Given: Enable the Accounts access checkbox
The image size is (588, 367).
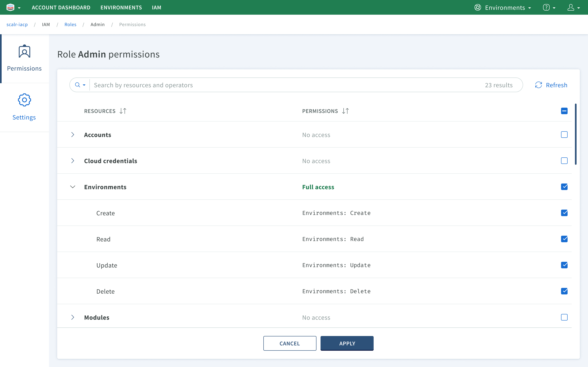Looking at the screenshot, I should point(564,135).
